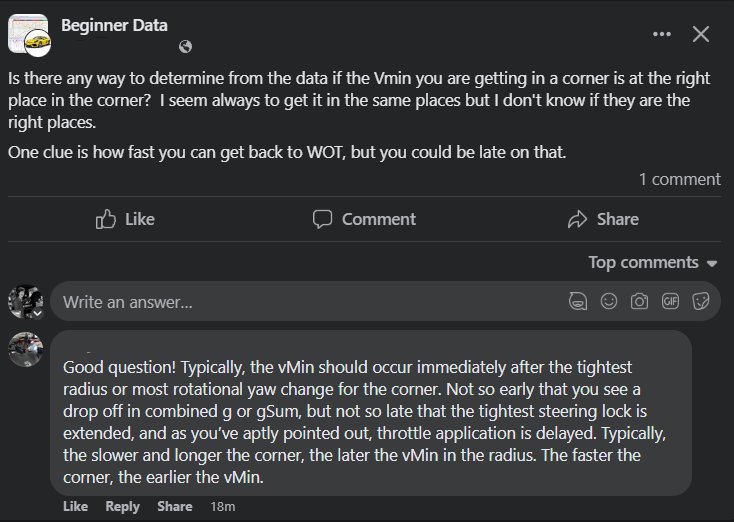Screen dimensions: 734x522
Task: Reply to the vMin comment
Action: coord(122,506)
